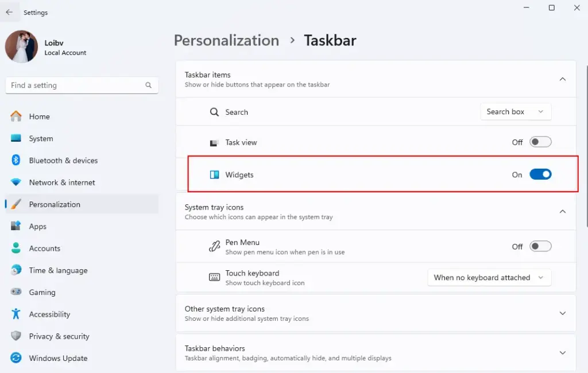Click the Search magnifier icon in Taskbar items
This screenshot has width=588, height=373.
coord(214,112)
